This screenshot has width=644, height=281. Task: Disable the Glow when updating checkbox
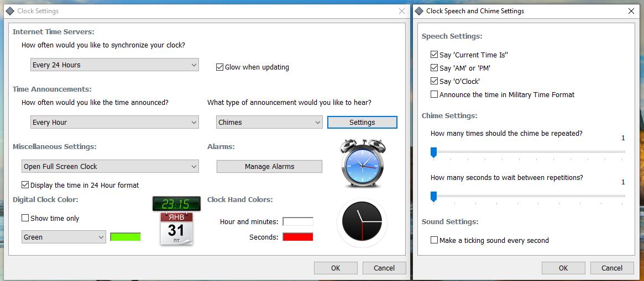point(219,67)
